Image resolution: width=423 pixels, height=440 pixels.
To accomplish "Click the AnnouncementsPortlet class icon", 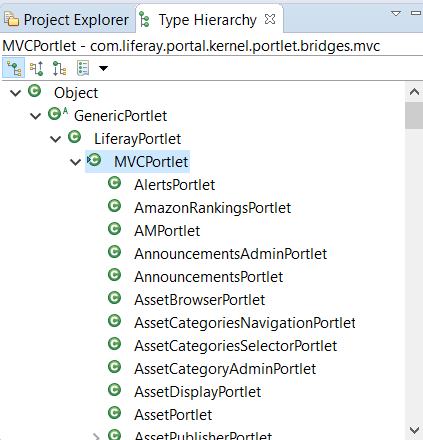I will tap(114, 275).
